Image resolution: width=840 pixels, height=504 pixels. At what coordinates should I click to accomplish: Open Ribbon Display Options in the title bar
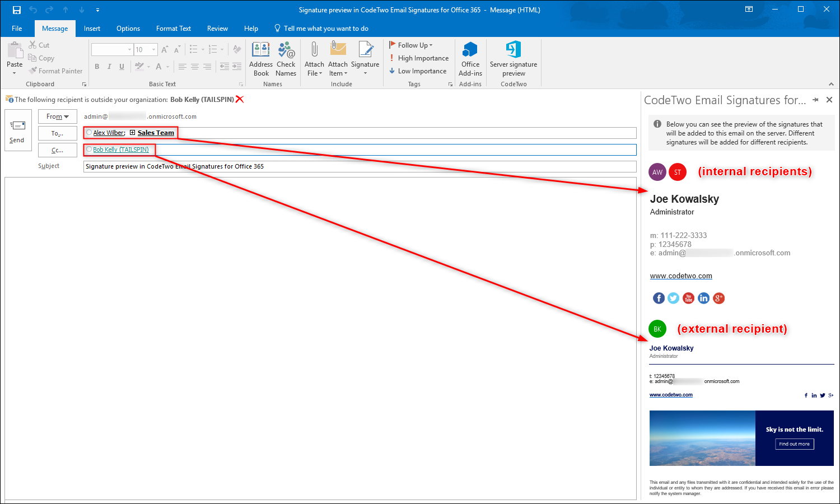click(x=749, y=10)
